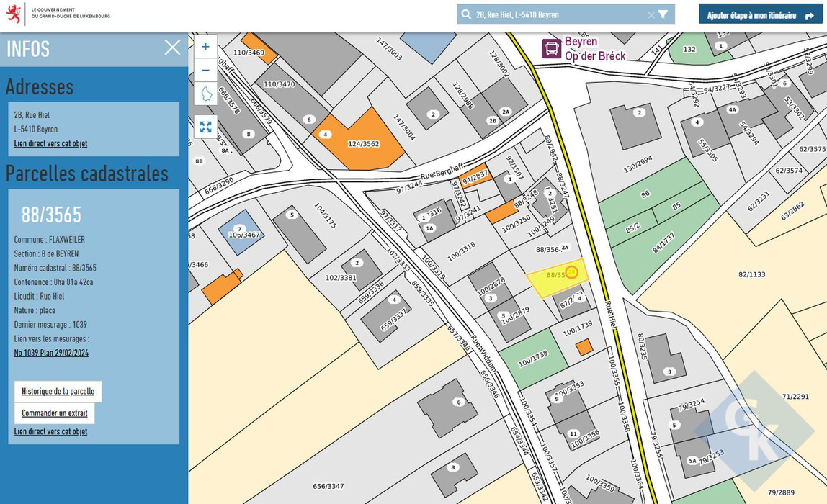Switch the map to fullscreen mode
The width and height of the screenshot is (827, 504).
click(205, 127)
